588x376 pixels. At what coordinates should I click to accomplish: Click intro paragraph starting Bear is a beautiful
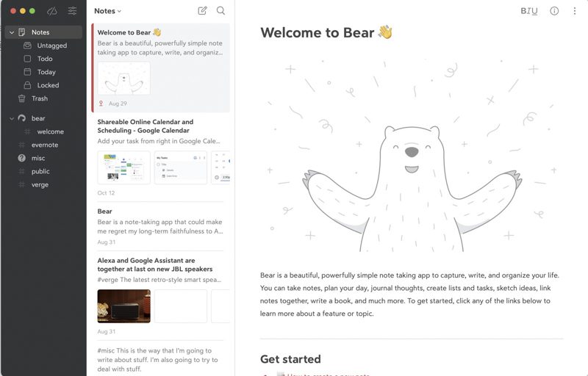click(x=409, y=294)
